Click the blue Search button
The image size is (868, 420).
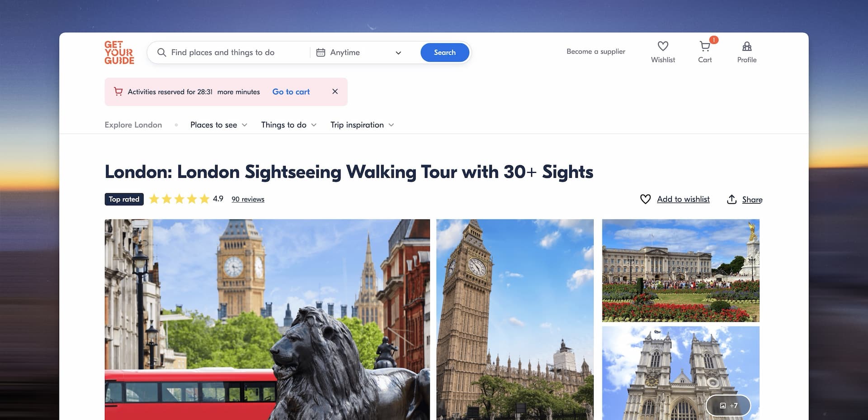[x=445, y=52]
